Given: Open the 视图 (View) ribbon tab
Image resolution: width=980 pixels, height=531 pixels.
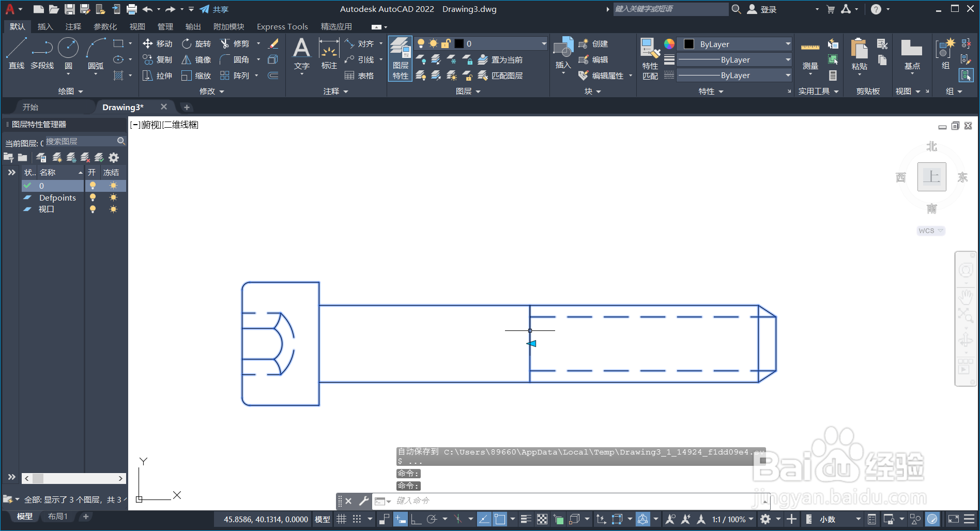Looking at the screenshot, I should [137, 26].
